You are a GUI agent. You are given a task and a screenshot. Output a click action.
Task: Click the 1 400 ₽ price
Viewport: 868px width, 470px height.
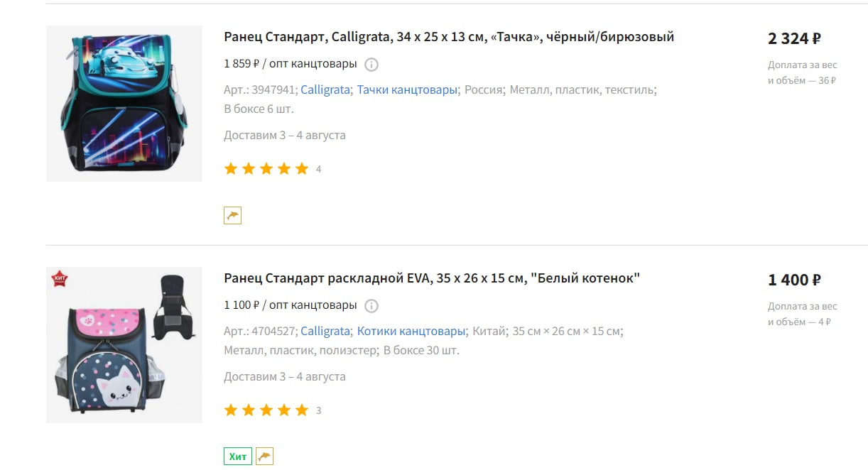(x=794, y=280)
